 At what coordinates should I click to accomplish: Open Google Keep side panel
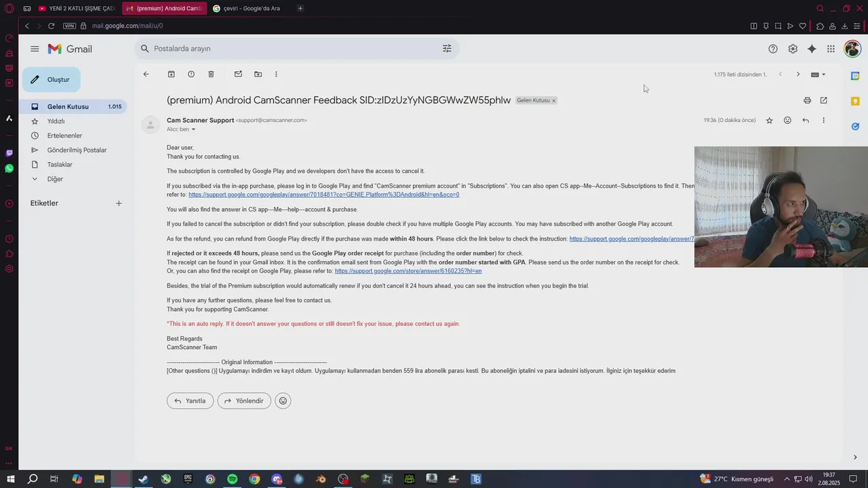tap(855, 101)
